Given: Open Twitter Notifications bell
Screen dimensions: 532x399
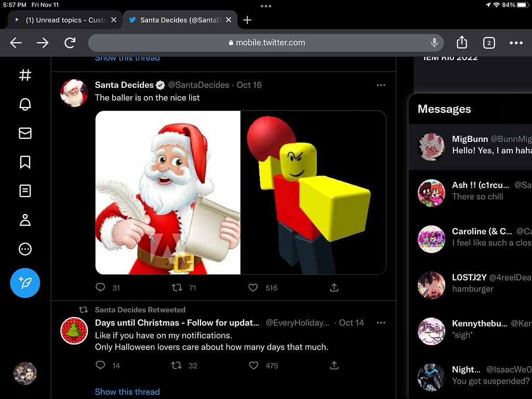Looking at the screenshot, I should click(x=24, y=104).
